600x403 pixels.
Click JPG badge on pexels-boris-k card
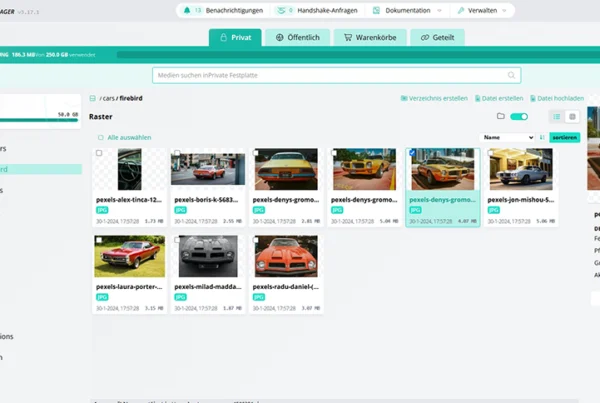[x=181, y=210]
